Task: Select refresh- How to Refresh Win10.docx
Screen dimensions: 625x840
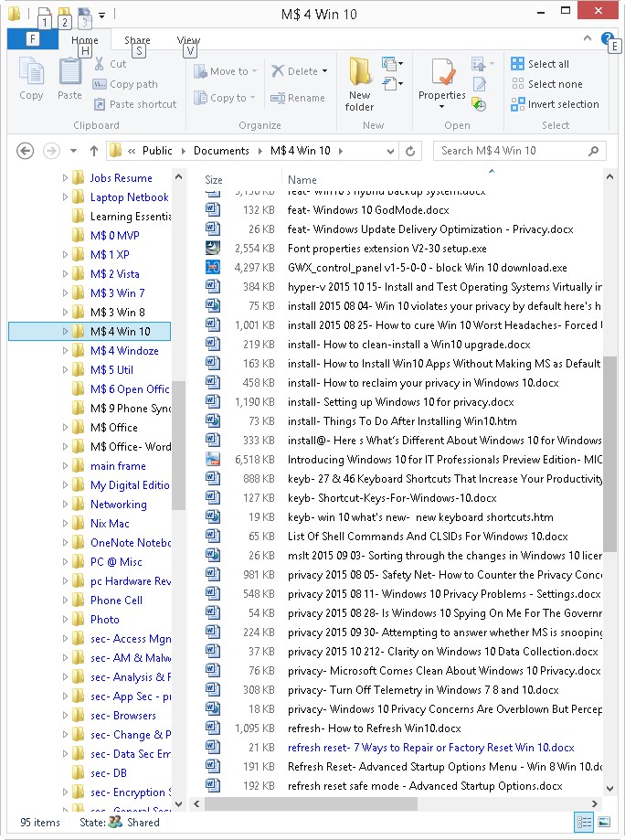Action: point(375,728)
